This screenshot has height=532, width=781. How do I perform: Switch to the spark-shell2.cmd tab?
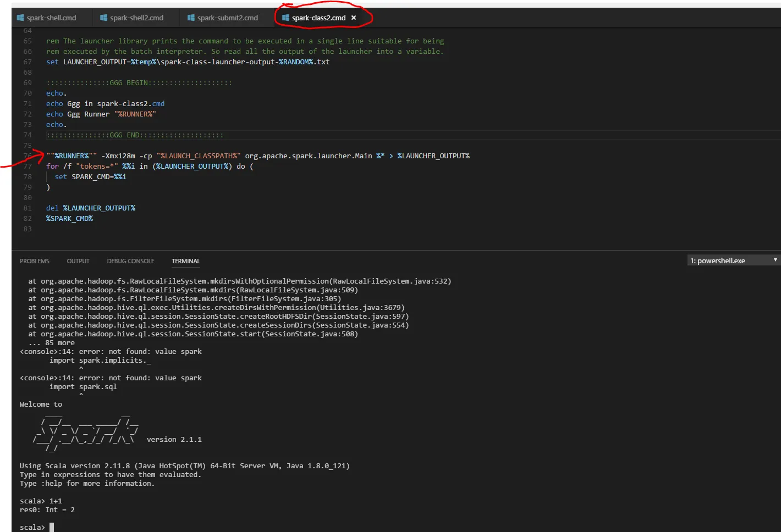pyautogui.click(x=136, y=17)
